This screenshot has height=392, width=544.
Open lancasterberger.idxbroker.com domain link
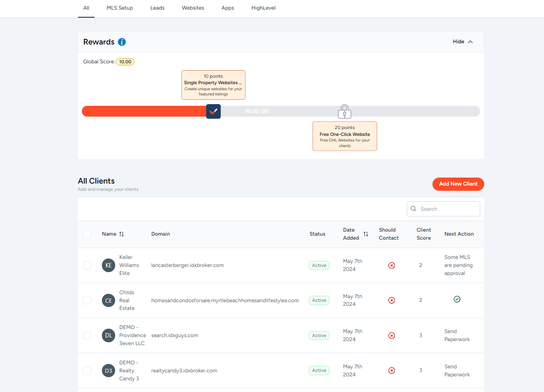[187, 265]
